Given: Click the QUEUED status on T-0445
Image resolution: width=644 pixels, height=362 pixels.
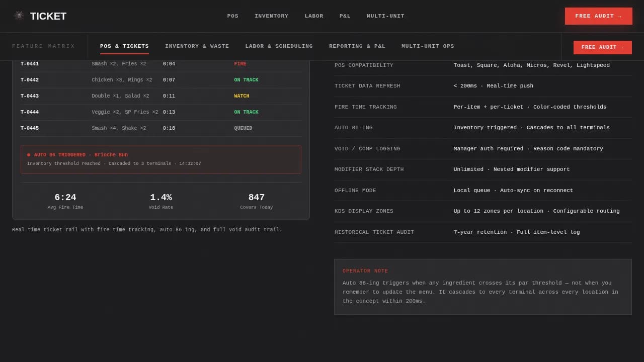Looking at the screenshot, I should (243, 128).
